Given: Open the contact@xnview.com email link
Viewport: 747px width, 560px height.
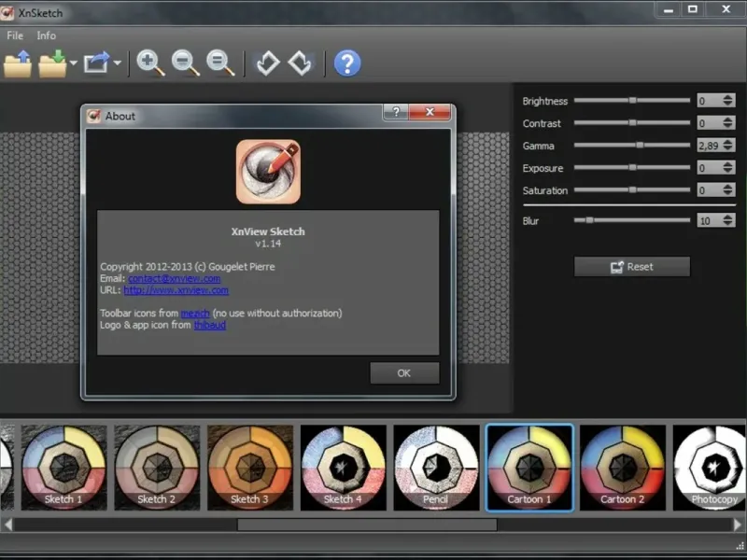Looking at the screenshot, I should (x=174, y=278).
